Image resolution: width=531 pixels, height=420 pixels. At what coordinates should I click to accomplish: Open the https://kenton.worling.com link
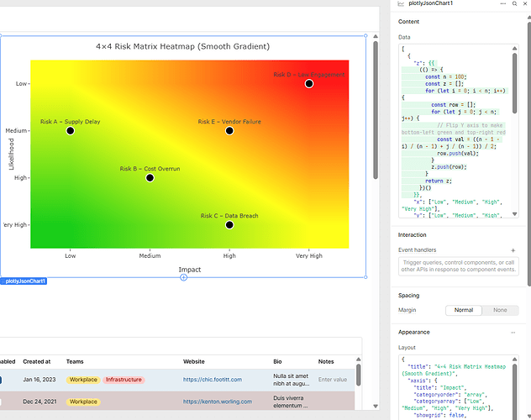tap(218, 402)
